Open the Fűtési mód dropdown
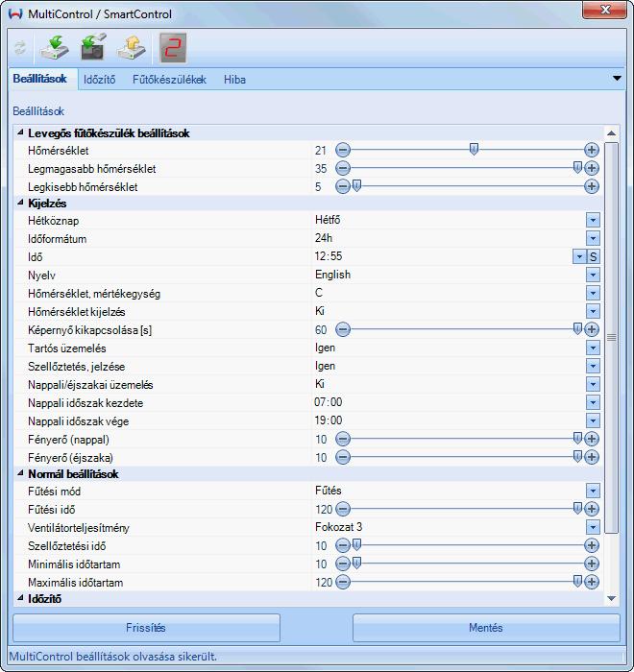This screenshot has height=672, width=634. click(593, 491)
